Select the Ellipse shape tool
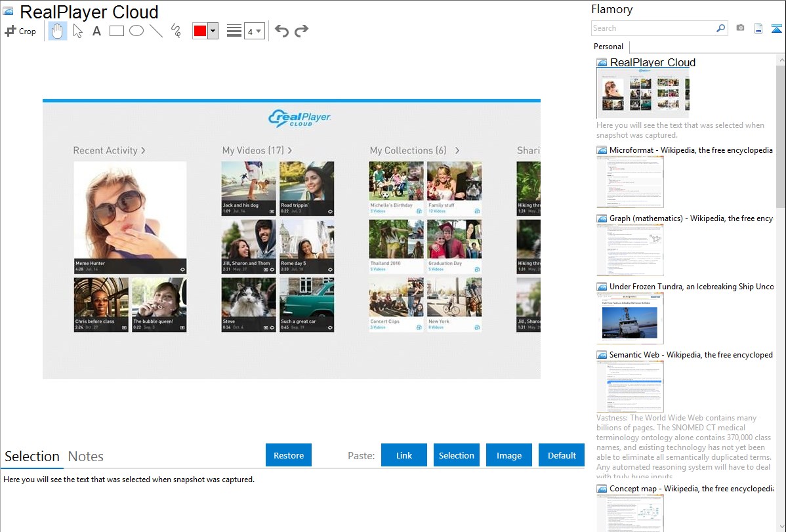The width and height of the screenshot is (786, 532). tap(136, 31)
